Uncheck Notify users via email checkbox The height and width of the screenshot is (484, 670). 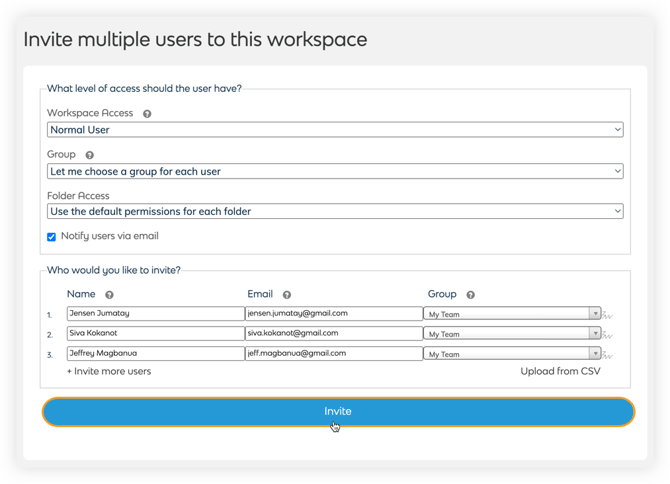click(51, 237)
